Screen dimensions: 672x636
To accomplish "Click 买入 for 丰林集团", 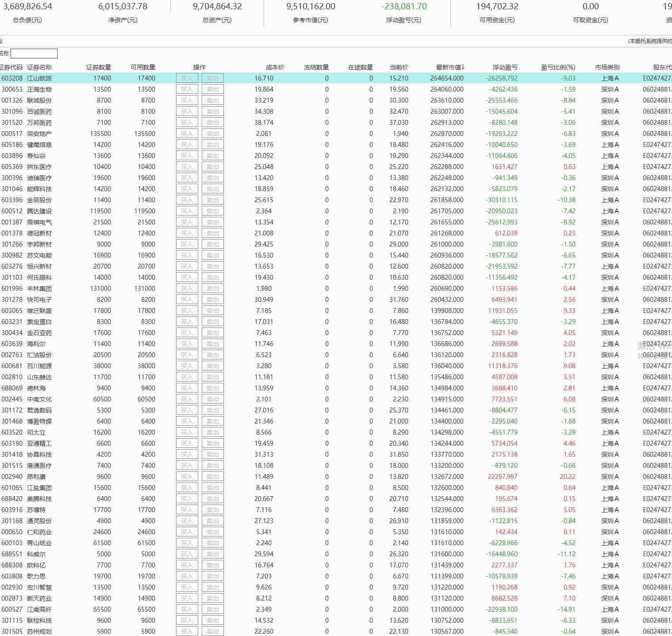I will (187, 289).
